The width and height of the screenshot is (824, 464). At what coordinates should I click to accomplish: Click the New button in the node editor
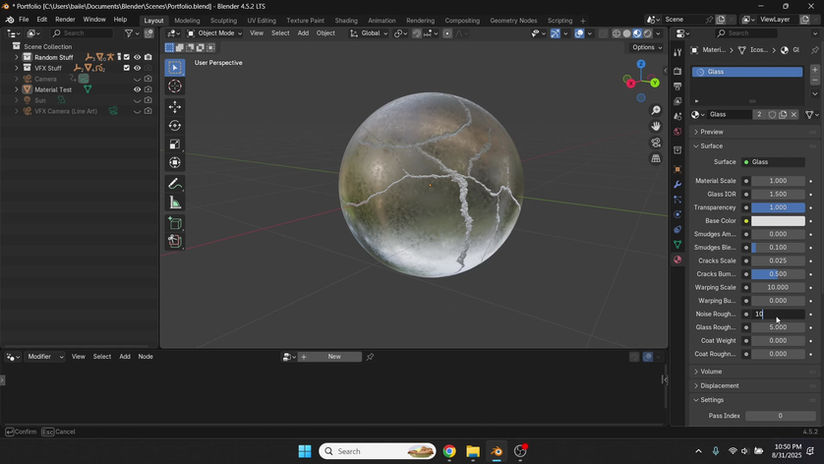click(334, 357)
